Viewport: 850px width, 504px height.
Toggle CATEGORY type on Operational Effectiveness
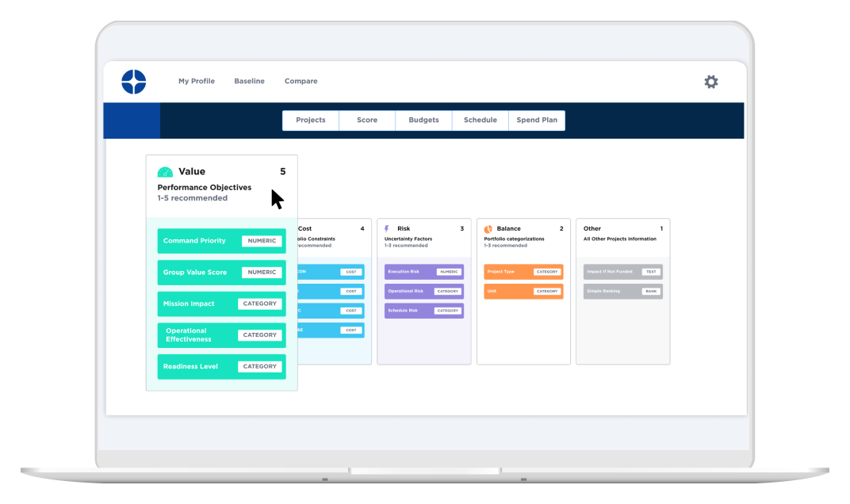click(x=262, y=334)
